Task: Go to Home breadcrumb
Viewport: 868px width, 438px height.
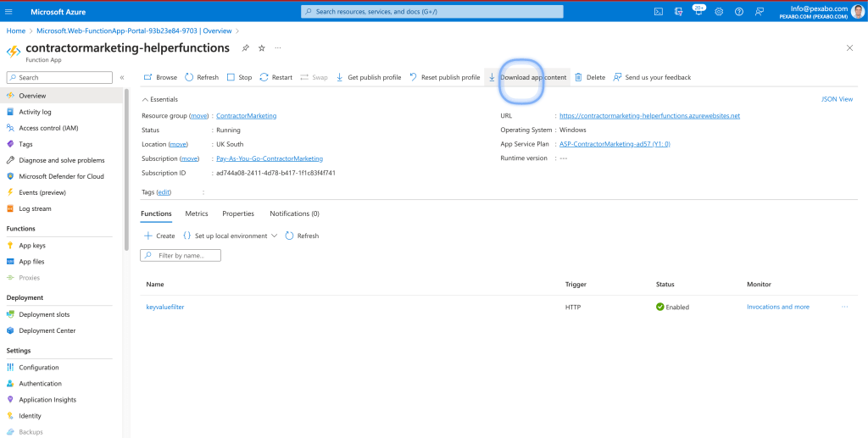Action: click(x=15, y=31)
